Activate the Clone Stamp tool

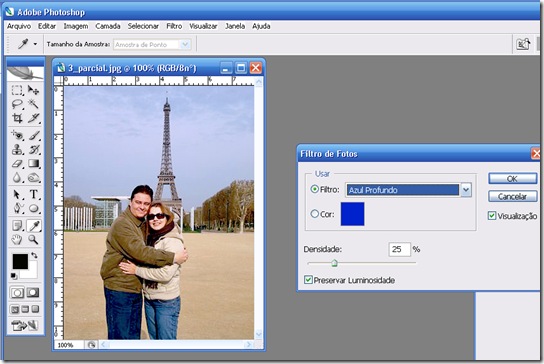pos(17,150)
